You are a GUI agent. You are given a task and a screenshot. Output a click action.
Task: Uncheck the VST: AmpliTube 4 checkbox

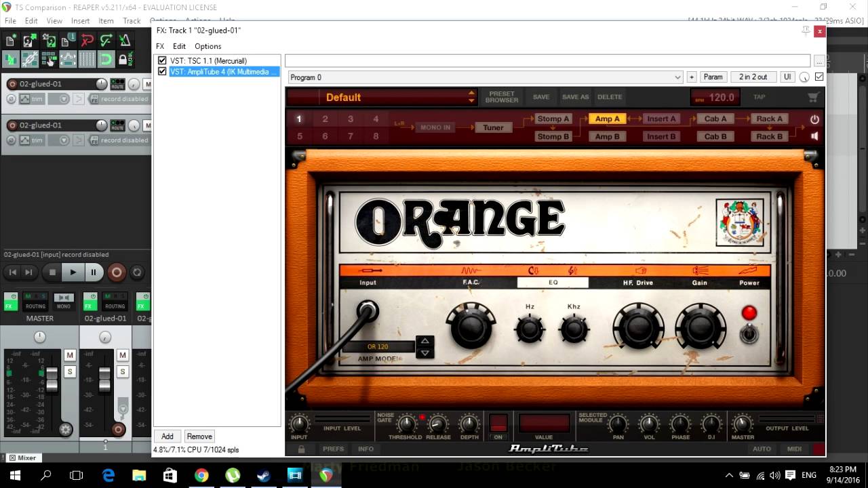click(x=162, y=71)
